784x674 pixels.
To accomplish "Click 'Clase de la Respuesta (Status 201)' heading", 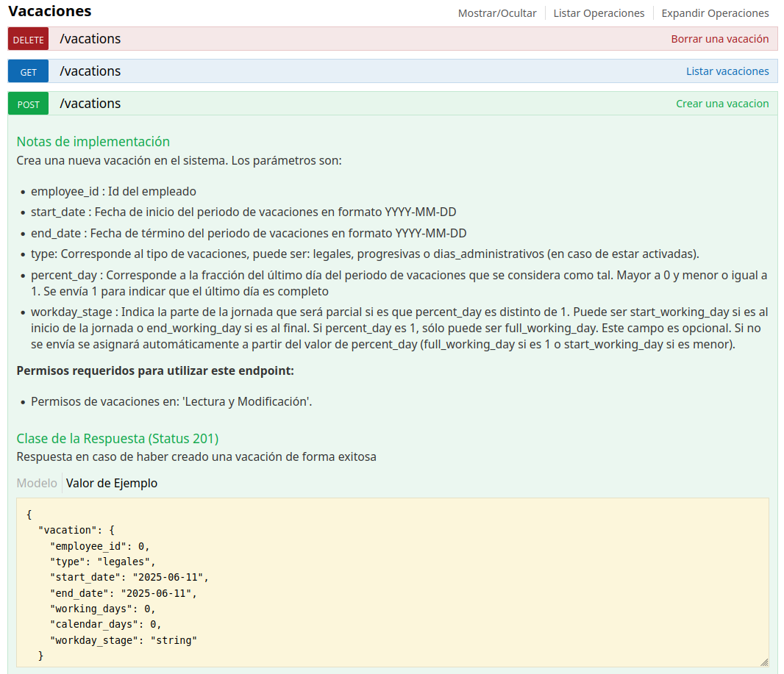I will point(117,439).
